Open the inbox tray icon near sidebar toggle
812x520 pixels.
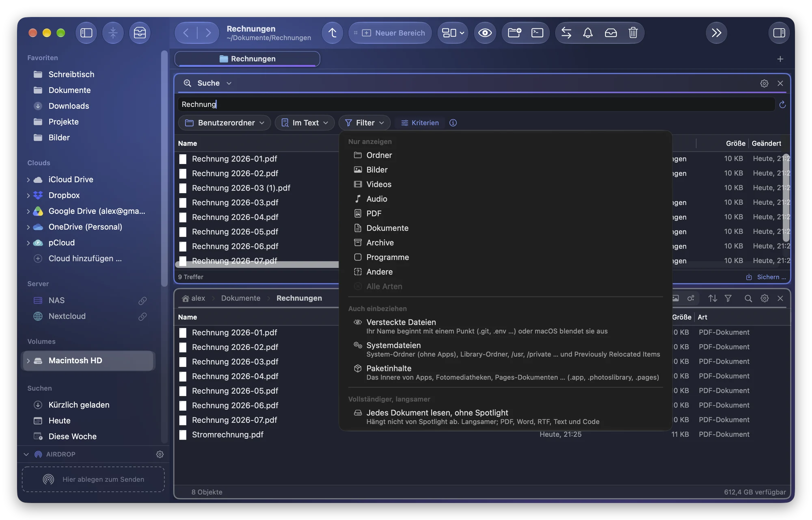coord(140,33)
